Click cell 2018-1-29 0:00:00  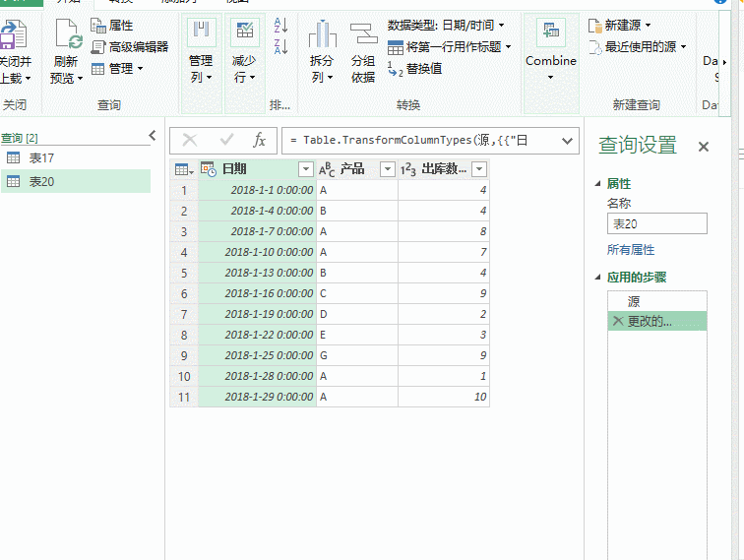tap(258, 397)
